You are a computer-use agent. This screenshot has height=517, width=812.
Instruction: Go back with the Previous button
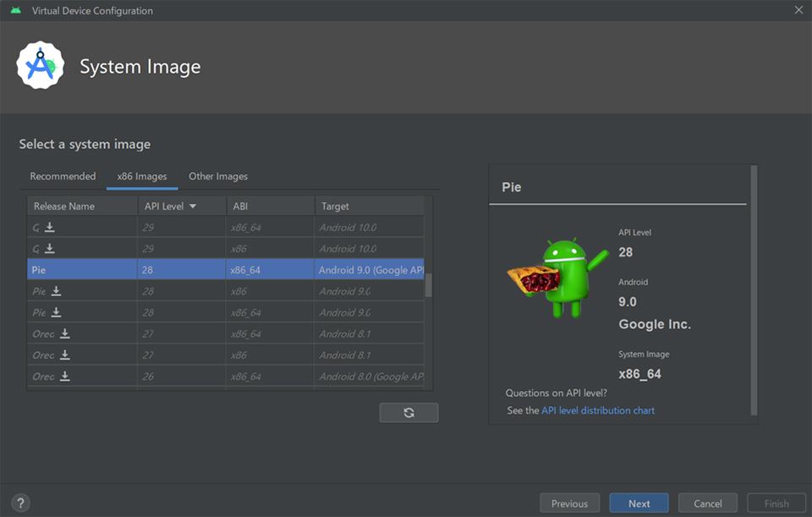569,503
